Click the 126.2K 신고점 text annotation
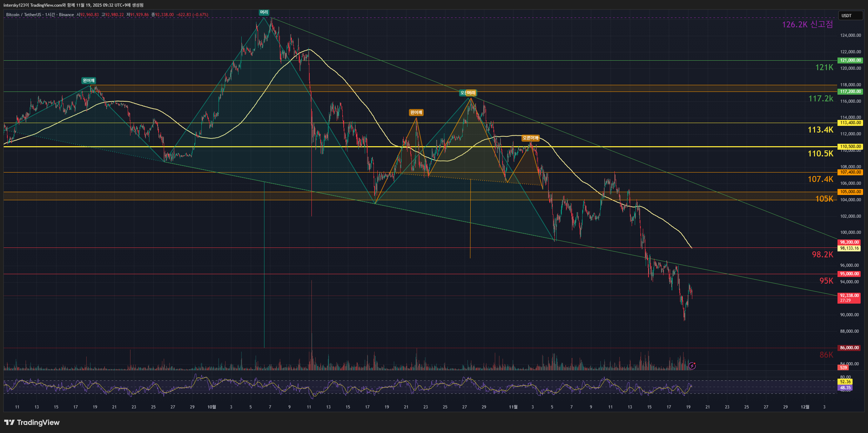Image resolution: width=868 pixels, height=433 pixels. (x=807, y=25)
